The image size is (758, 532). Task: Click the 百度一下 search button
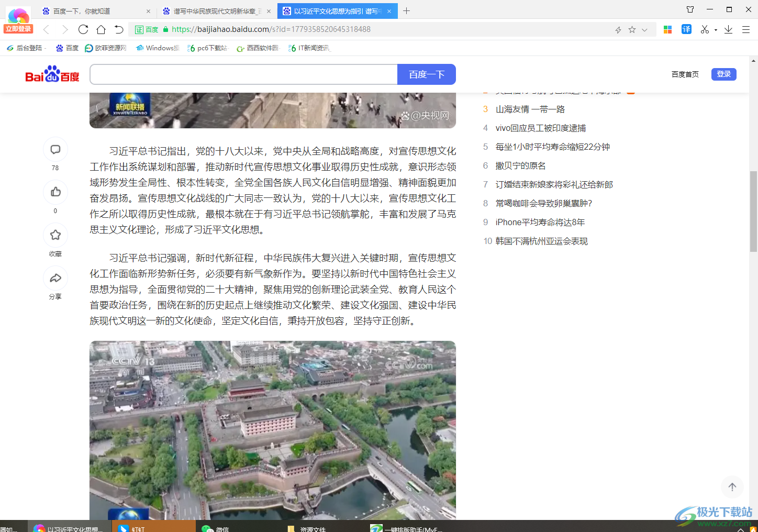click(427, 74)
